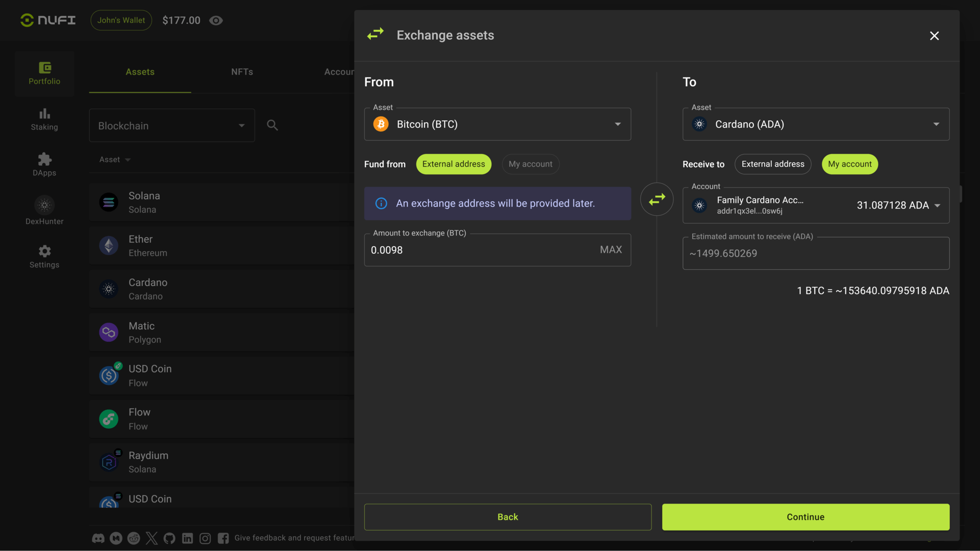Open the Instagram link icon
The height and width of the screenshot is (551, 980).
(205, 538)
